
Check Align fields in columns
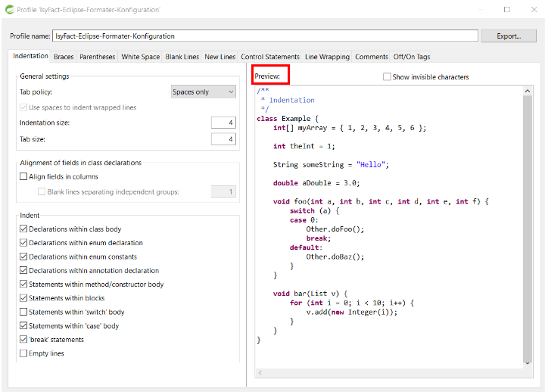coord(23,176)
